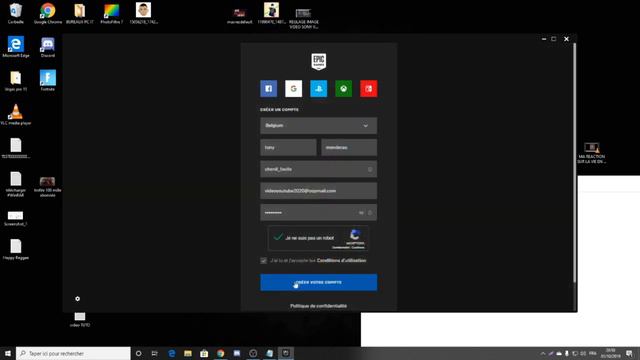Open the PhotoFiltre 7 desktop shortcut
Screen dimensions: 640x360
coord(111,13)
